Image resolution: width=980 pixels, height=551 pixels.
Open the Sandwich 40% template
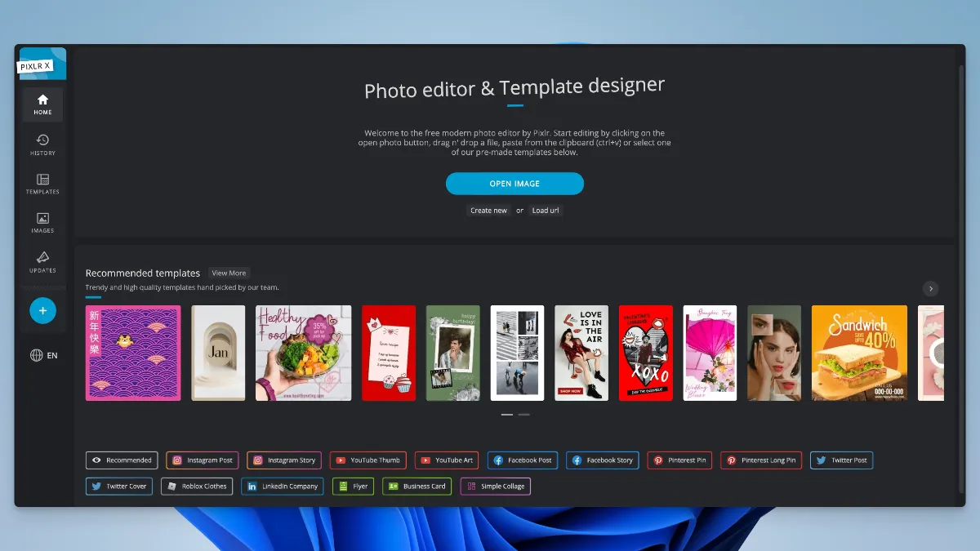click(x=859, y=353)
